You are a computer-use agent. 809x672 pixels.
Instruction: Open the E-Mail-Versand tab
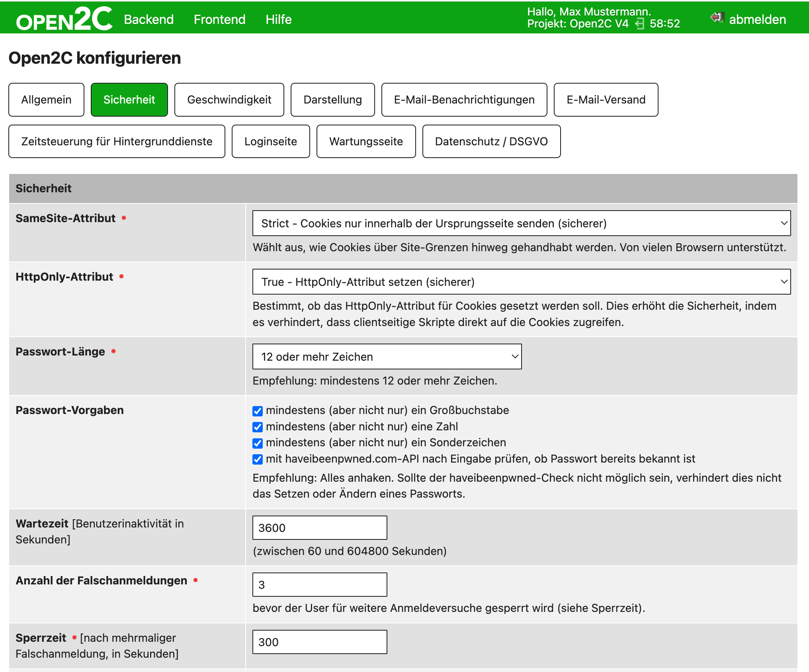pos(606,100)
